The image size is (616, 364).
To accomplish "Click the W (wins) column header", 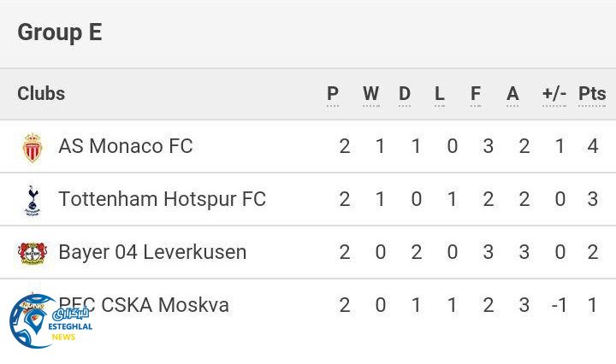I will 370,94.
